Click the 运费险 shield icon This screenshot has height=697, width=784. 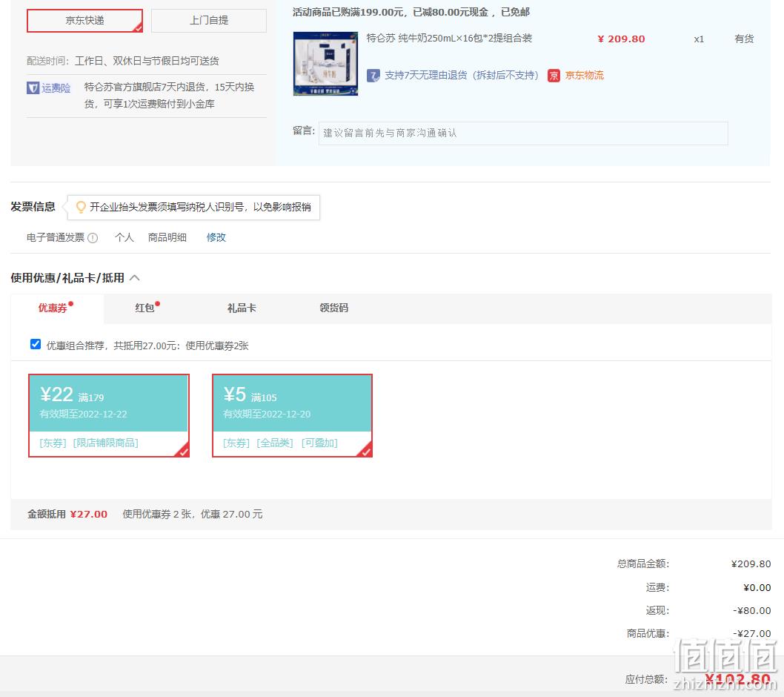[33, 88]
